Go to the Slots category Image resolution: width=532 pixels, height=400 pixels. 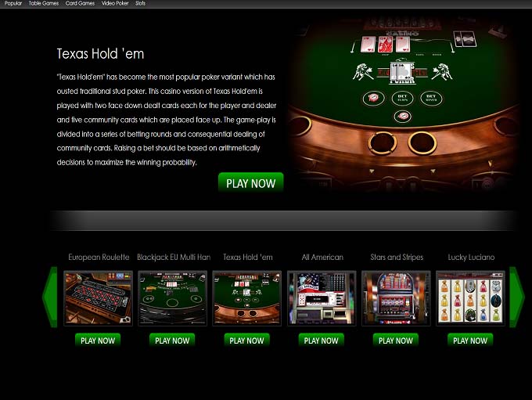click(x=141, y=3)
